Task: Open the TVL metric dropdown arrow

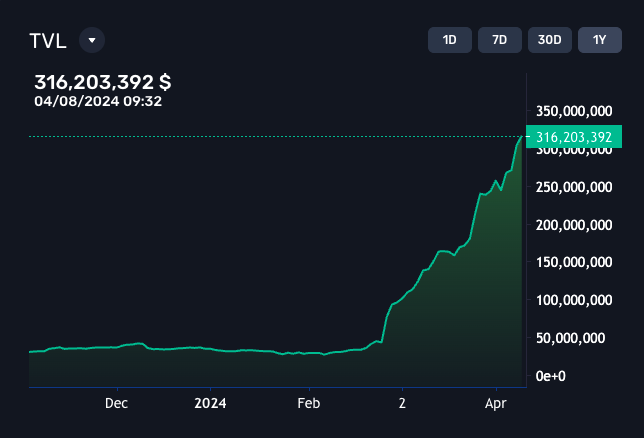Action: [92, 40]
